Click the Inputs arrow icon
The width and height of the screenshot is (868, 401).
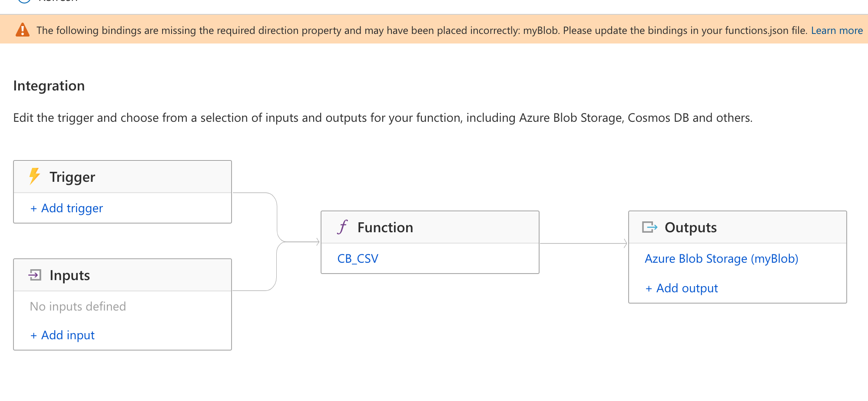point(35,275)
